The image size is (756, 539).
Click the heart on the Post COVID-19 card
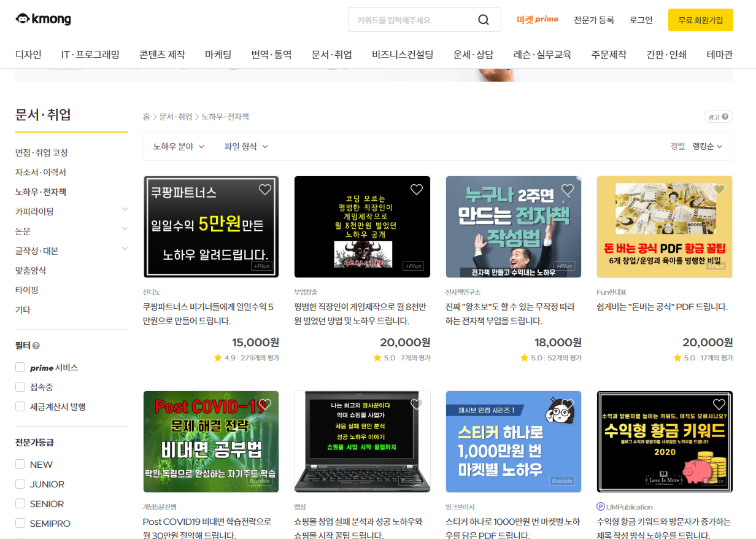264,405
